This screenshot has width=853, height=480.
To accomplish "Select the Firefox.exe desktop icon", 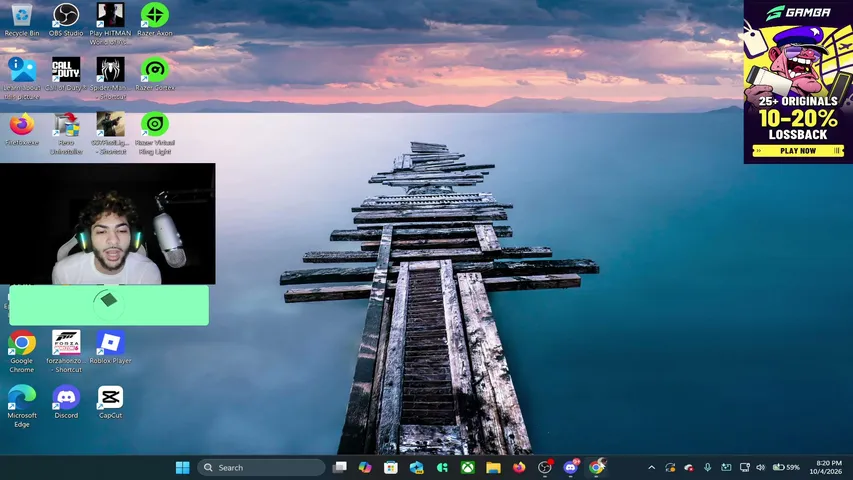I will coord(22,130).
